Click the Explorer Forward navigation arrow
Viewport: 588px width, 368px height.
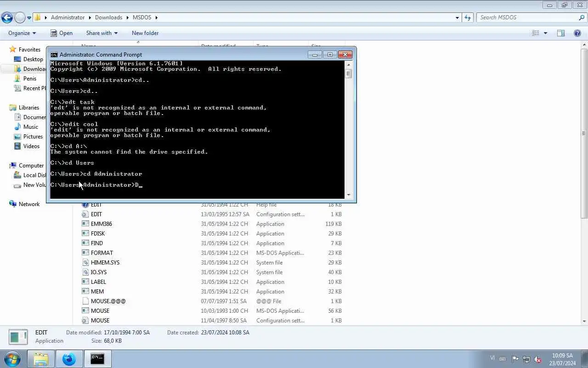click(x=20, y=17)
